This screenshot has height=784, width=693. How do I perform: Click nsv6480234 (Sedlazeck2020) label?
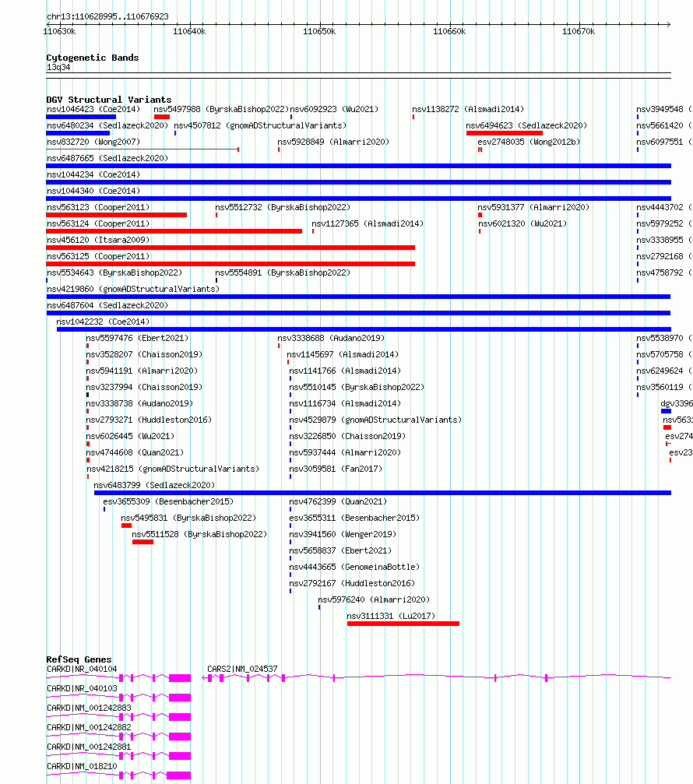point(107,125)
